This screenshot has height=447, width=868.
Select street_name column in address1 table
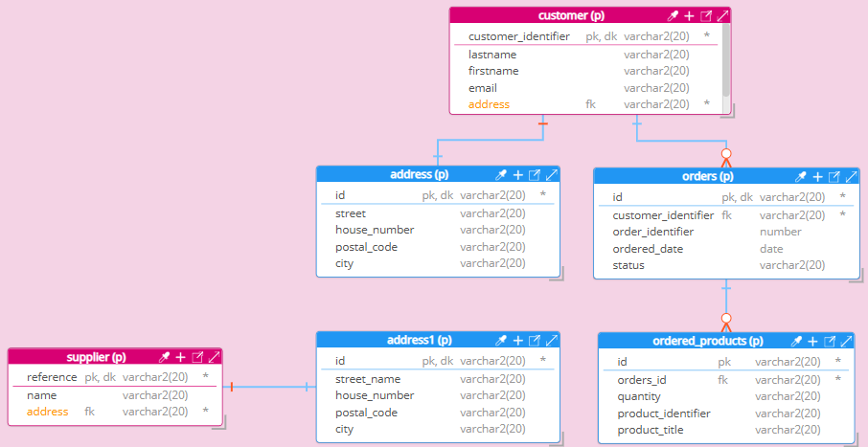click(439, 379)
